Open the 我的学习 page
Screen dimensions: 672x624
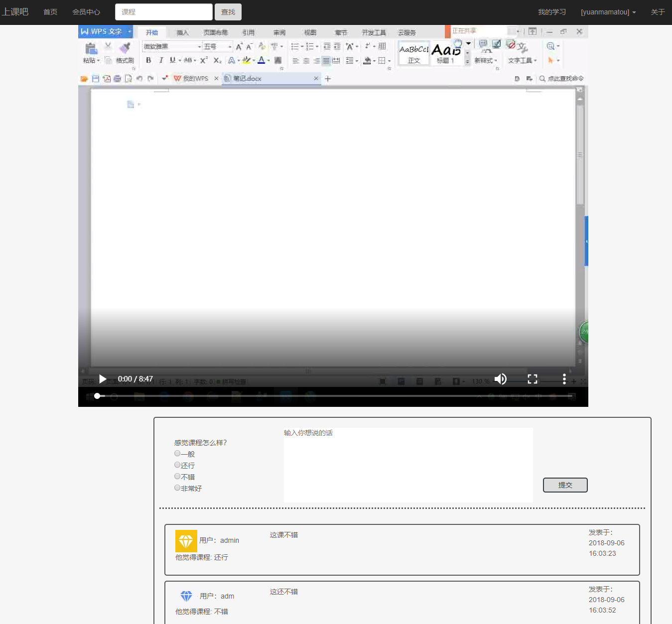[x=551, y=12]
